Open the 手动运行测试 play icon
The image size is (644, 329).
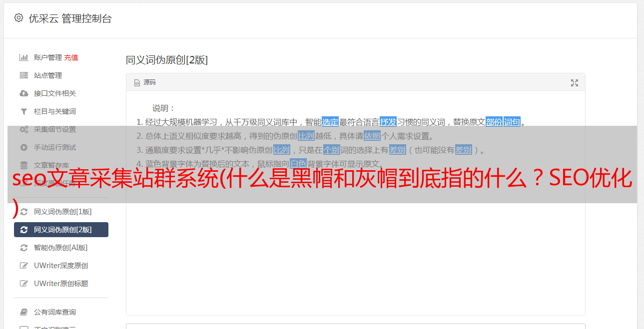point(23,147)
